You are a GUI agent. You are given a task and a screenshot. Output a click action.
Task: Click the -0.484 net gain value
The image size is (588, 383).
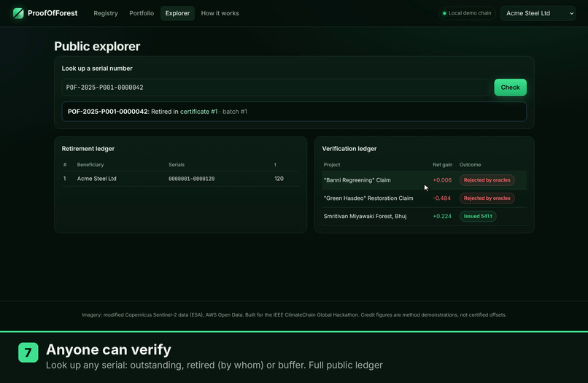coord(442,198)
